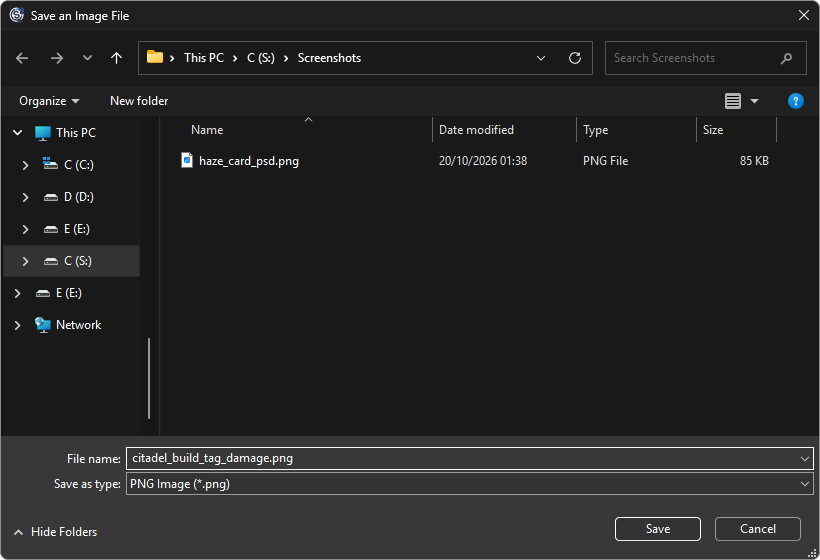Sort by the Size column header
Image resolution: width=820 pixels, height=560 pixels.
click(x=713, y=130)
